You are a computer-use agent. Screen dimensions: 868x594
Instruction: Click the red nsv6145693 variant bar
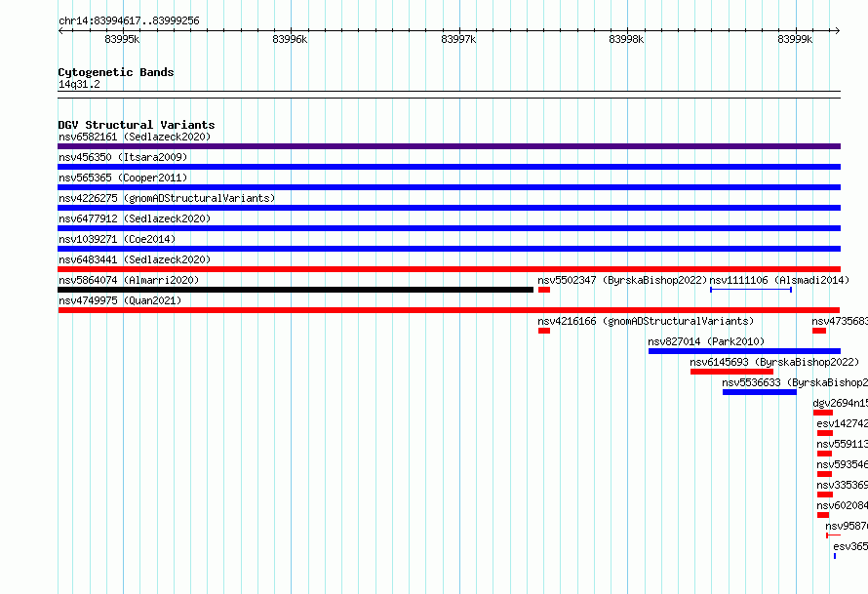(731, 372)
